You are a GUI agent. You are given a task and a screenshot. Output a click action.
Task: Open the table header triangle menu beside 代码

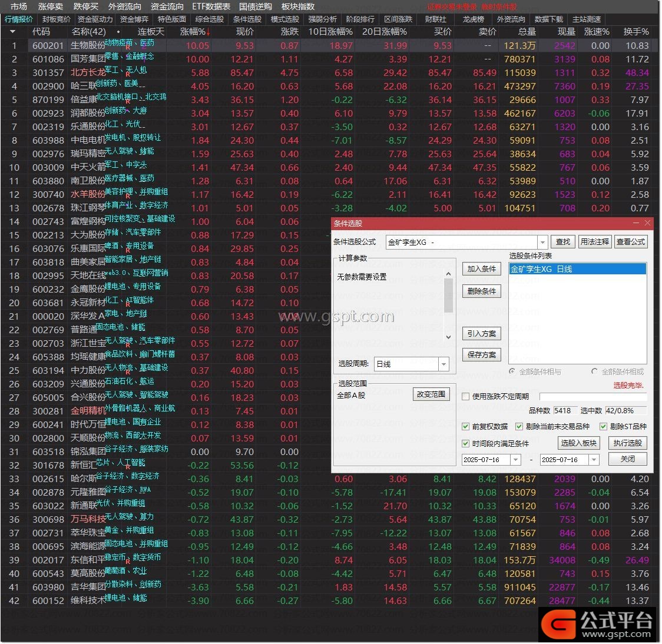point(12,32)
